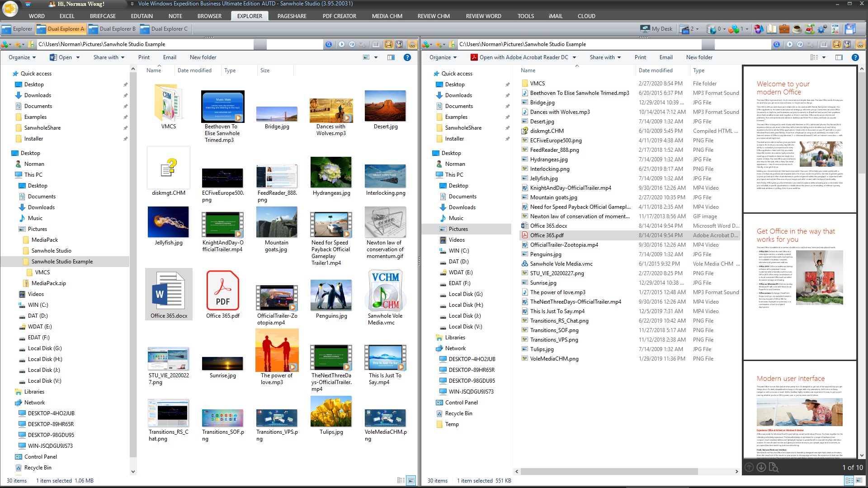Select the Dual Explorer B tab
Image resolution: width=868 pixels, height=488 pixels.
[x=113, y=29]
